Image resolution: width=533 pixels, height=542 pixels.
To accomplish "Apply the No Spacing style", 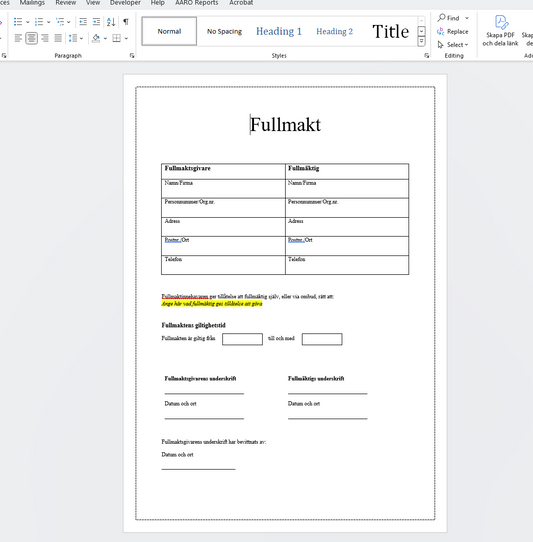I will (x=224, y=31).
